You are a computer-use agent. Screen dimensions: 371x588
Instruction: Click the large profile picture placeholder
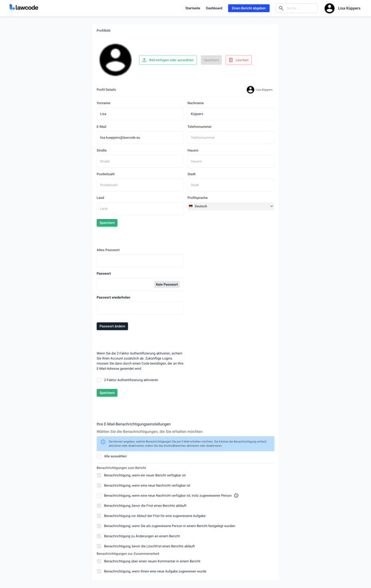click(115, 60)
